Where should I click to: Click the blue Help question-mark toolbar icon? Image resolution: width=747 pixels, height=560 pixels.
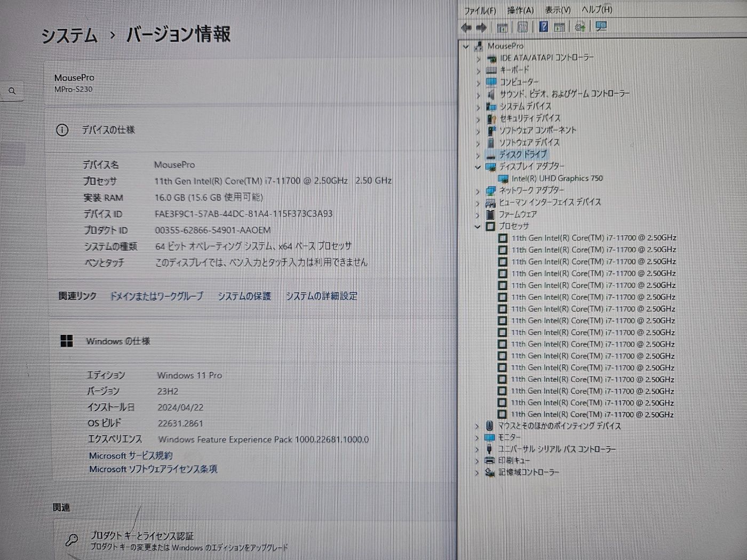tap(544, 27)
